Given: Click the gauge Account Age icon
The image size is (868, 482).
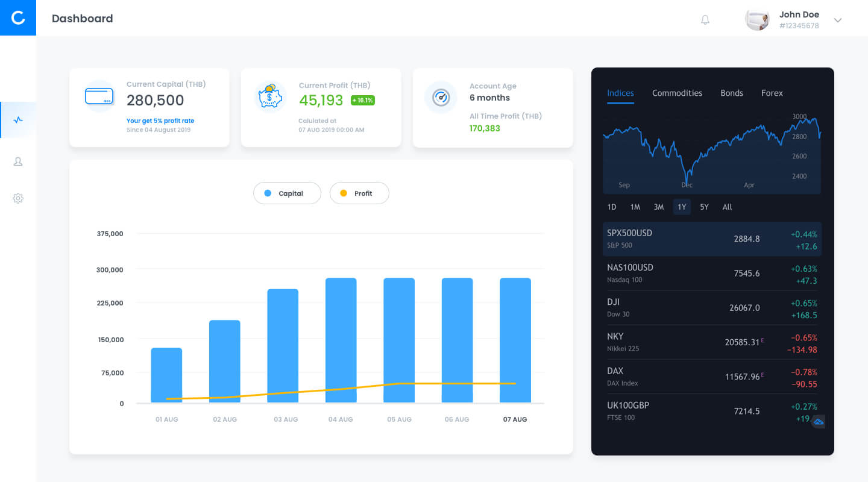Looking at the screenshot, I should [441, 97].
